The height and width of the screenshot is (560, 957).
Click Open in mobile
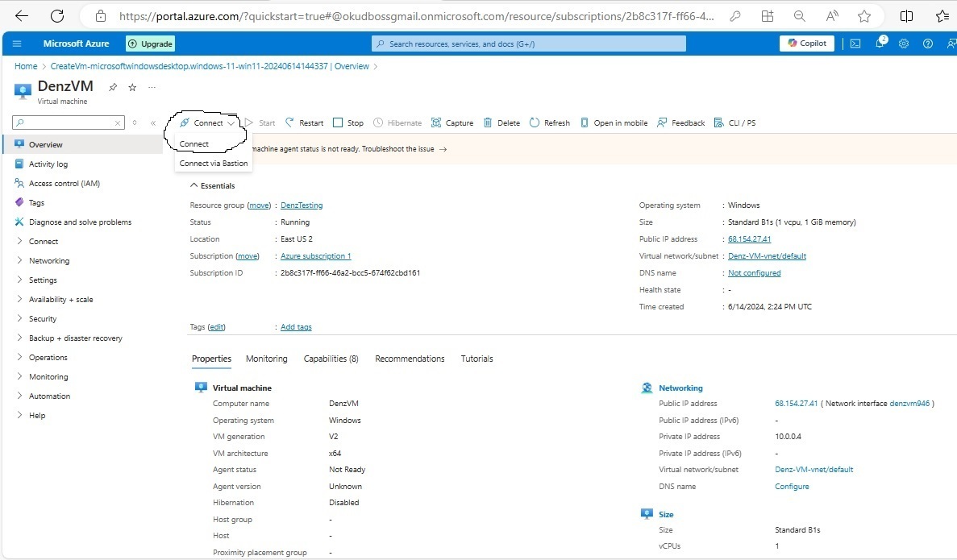tap(614, 122)
